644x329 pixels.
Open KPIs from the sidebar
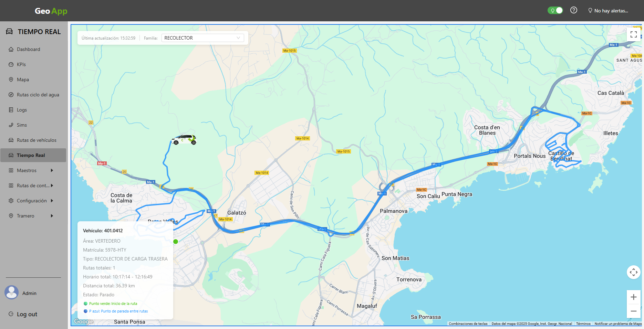pos(21,64)
